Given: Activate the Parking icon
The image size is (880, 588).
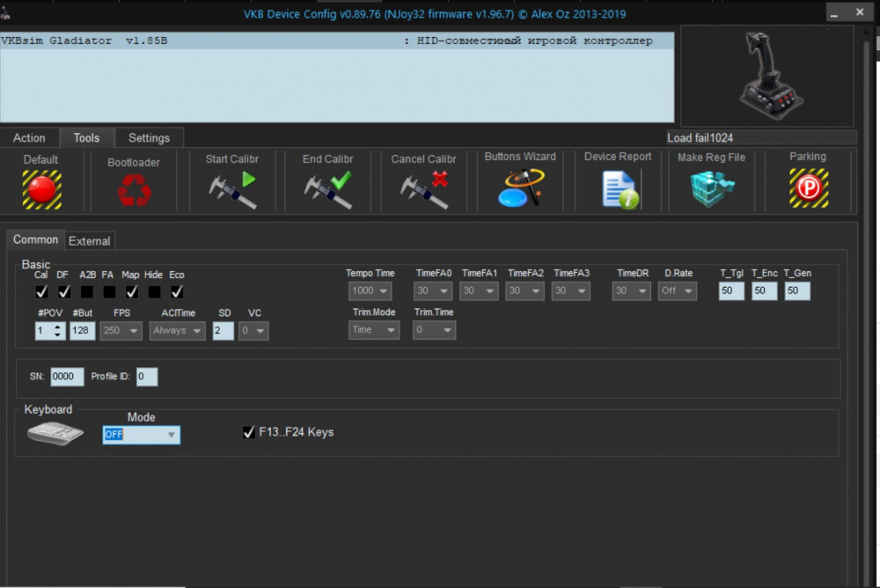Looking at the screenshot, I should tap(809, 188).
